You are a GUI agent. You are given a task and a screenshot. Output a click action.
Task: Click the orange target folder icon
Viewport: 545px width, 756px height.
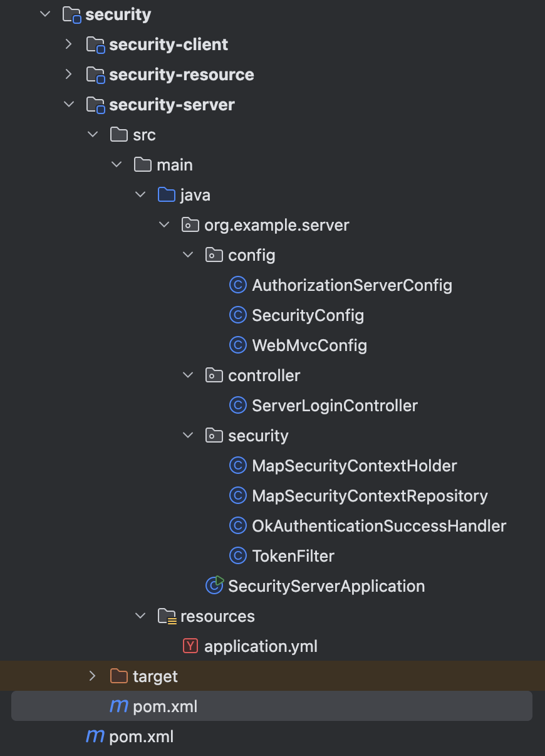118,676
